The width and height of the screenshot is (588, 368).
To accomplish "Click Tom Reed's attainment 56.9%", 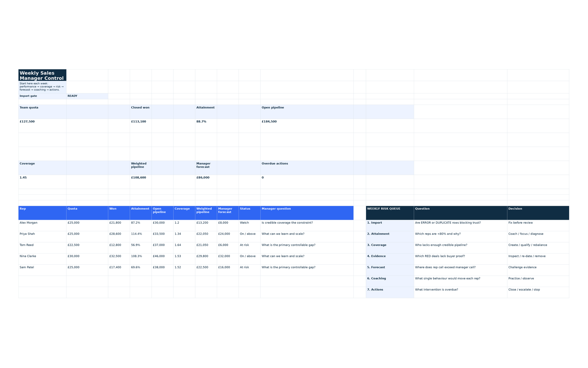I will pos(140,248).
